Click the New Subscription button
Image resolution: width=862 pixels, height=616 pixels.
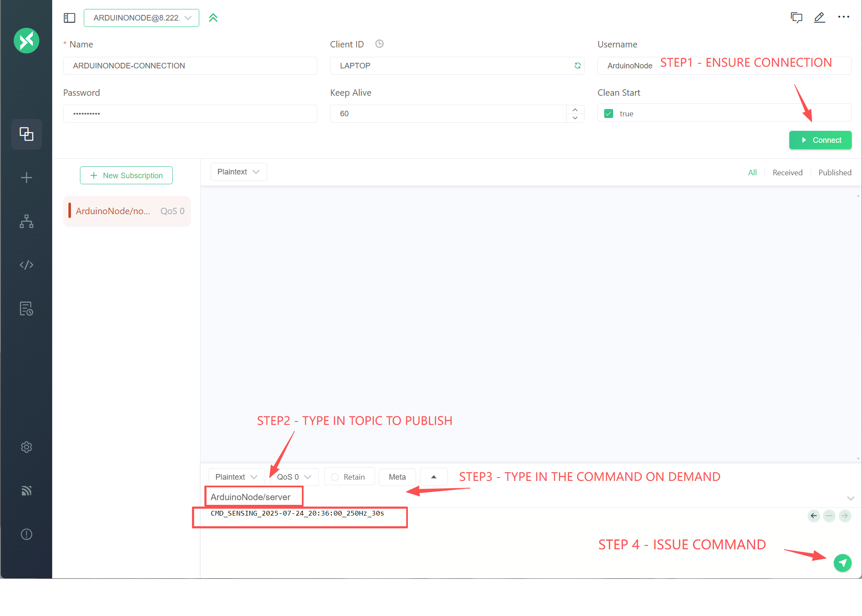click(127, 176)
